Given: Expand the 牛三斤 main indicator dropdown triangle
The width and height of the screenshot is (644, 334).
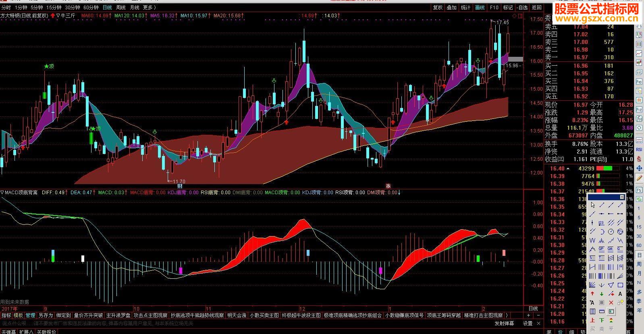Looking at the screenshot, I should pos(58,16).
